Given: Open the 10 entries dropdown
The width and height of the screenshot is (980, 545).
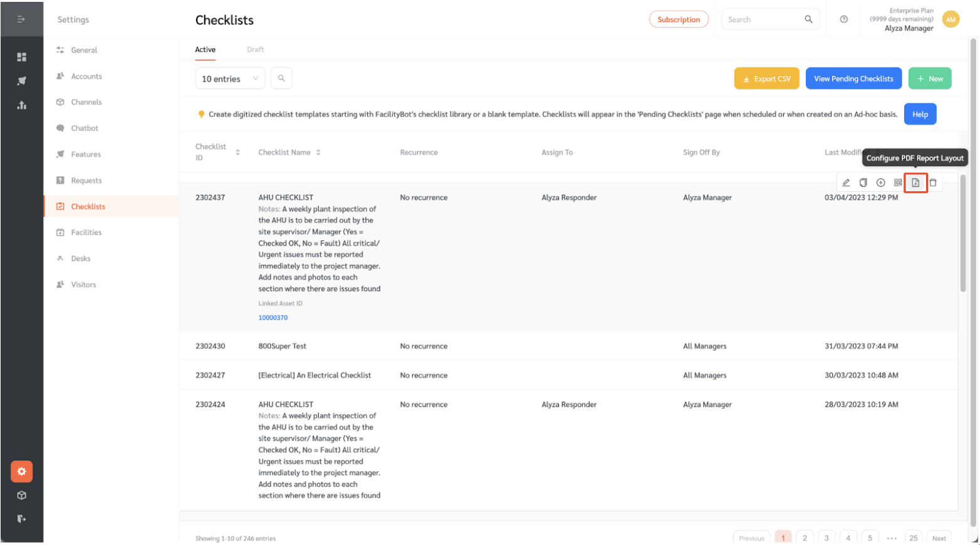Looking at the screenshot, I should [x=230, y=78].
